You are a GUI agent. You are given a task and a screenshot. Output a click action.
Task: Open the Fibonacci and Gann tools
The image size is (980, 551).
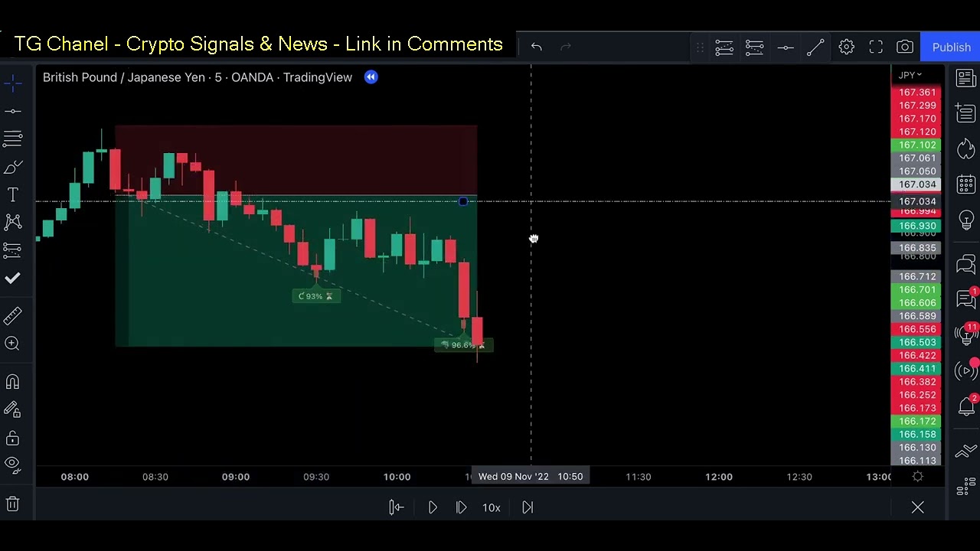click(x=12, y=139)
